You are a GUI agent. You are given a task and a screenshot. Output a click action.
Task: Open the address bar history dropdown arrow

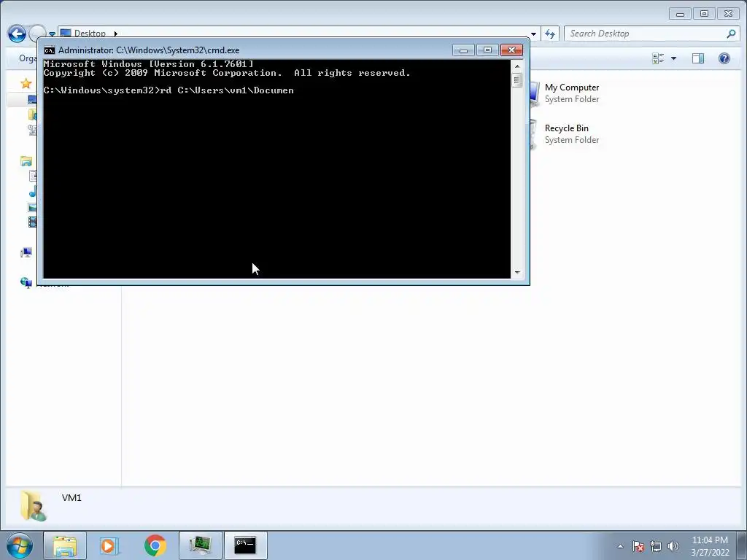point(533,34)
